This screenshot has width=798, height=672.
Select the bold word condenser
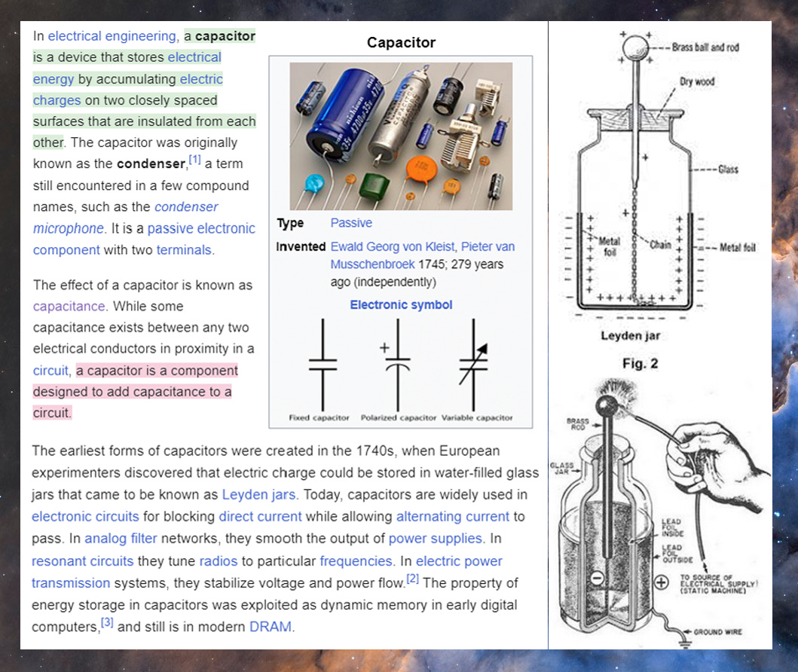(x=151, y=163)
